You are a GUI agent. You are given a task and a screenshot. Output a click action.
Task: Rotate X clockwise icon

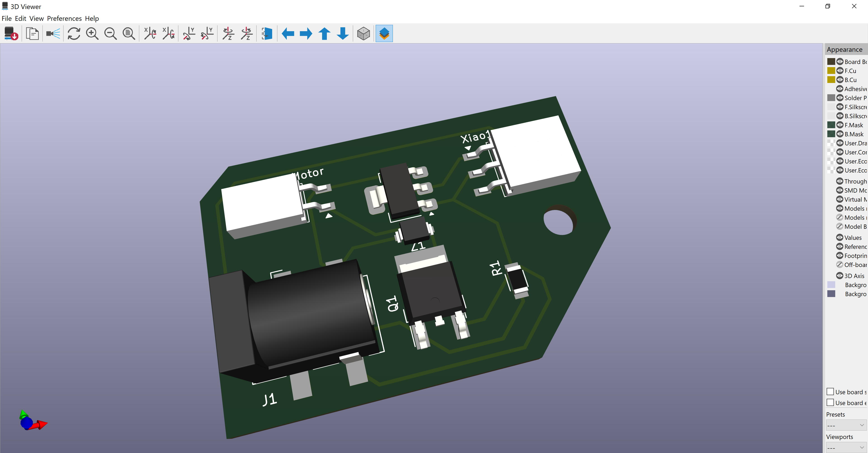(x=150, y=33)
